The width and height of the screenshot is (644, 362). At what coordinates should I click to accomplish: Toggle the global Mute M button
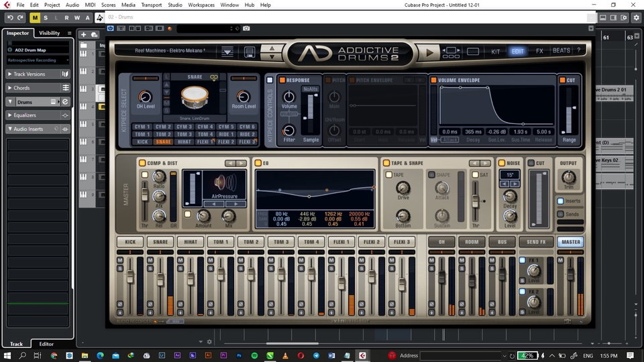coord(35,17)
